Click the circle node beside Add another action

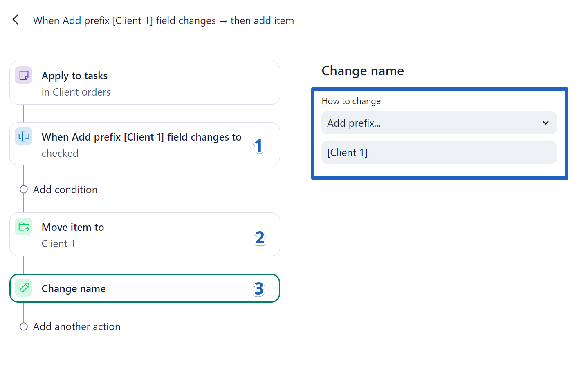coord(24,326)
